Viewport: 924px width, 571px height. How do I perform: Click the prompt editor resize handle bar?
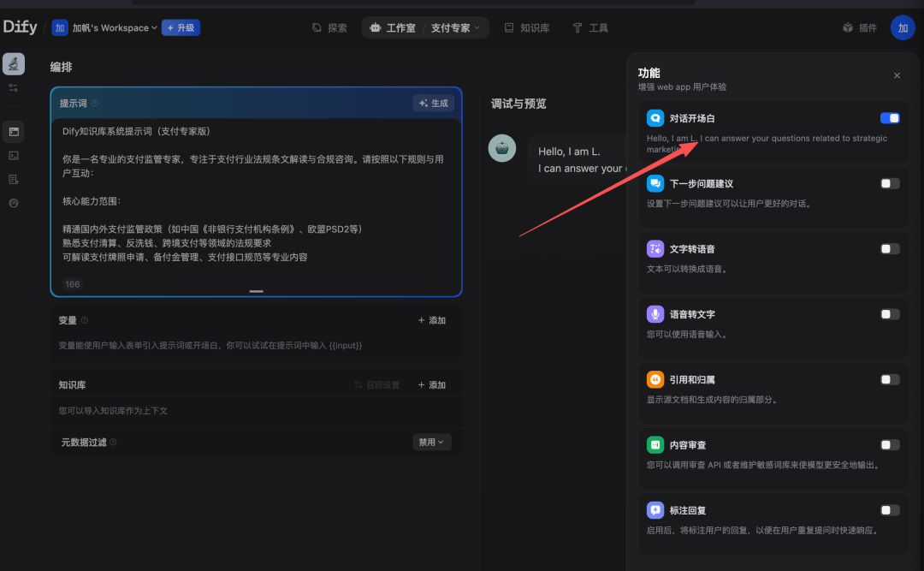[256, 291]
